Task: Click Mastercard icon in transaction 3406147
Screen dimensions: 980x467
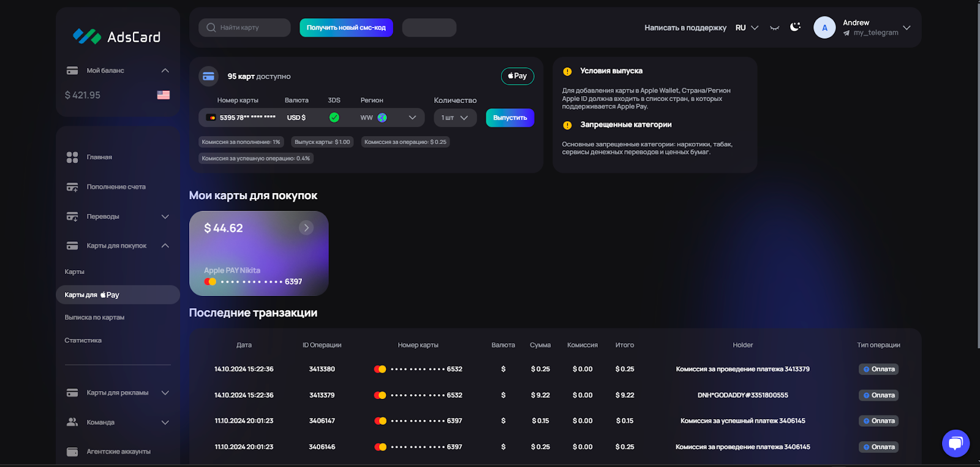Action: 380,421
